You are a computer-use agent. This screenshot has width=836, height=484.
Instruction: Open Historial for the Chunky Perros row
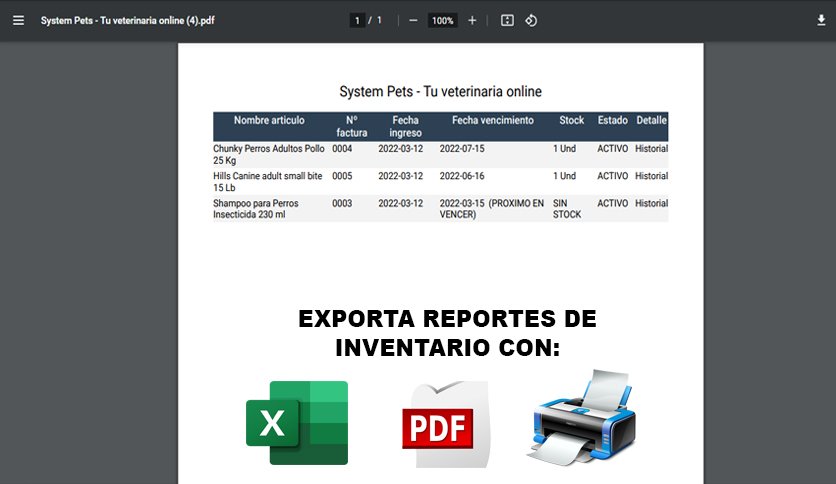tap(652, 149)
